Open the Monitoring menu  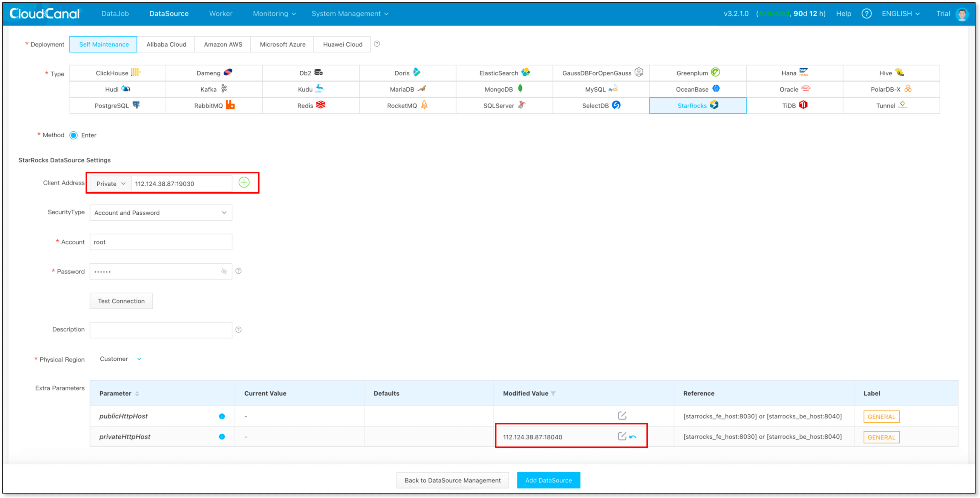(274, 14)
